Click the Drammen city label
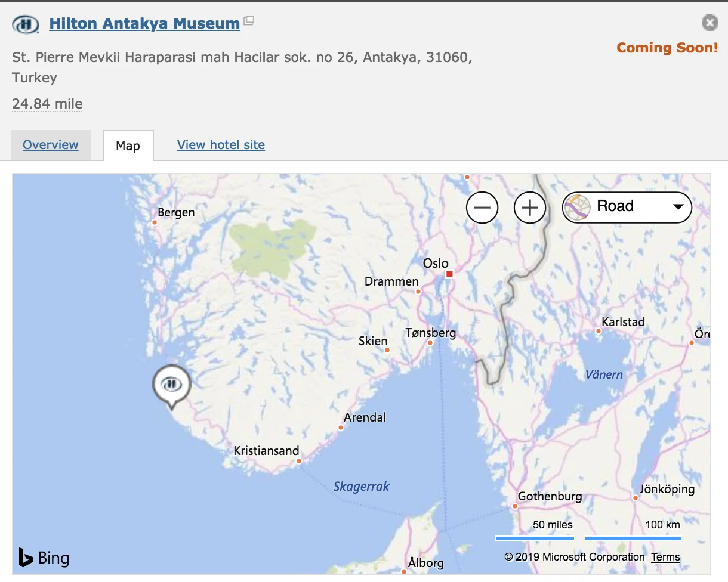 coord(391,281)
